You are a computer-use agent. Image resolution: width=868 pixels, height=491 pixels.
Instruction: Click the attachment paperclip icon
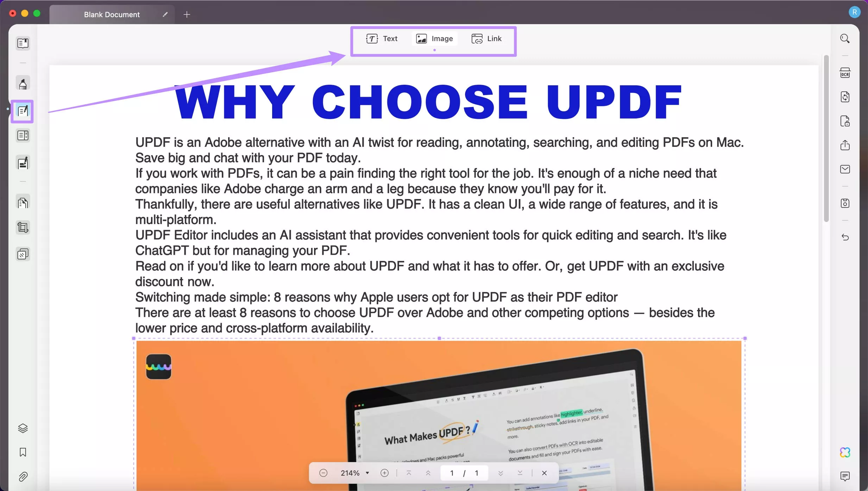click(23, 476)
